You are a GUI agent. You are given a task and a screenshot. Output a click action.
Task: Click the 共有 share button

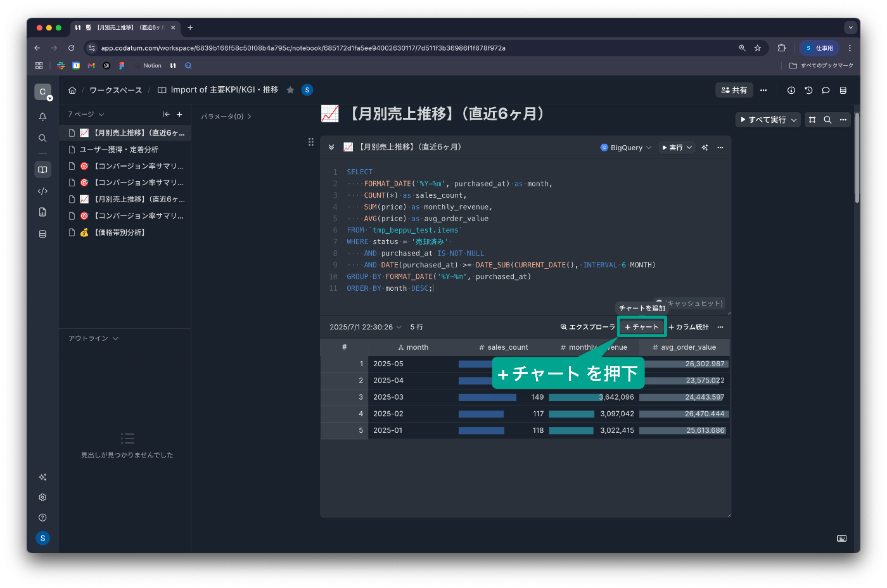(734, 90)
